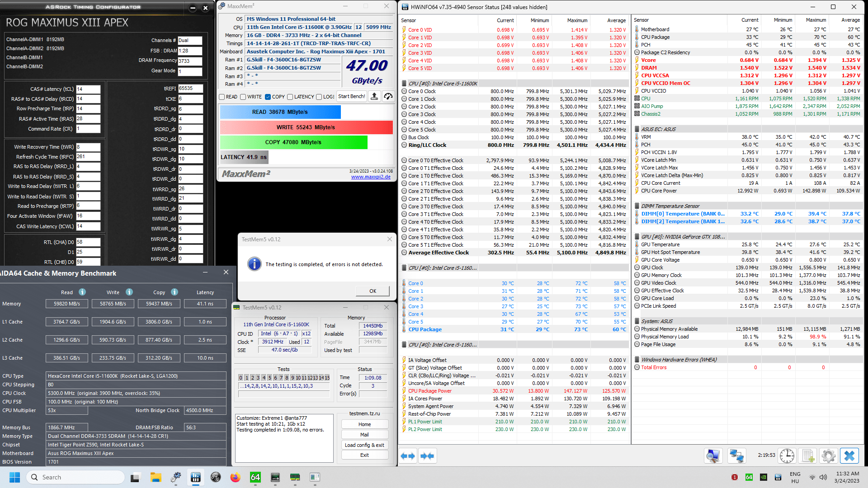Click AIDA64 Memory Latency value 41.1 ns
This screenshot has height=488, width=868.
coord(205,304)
